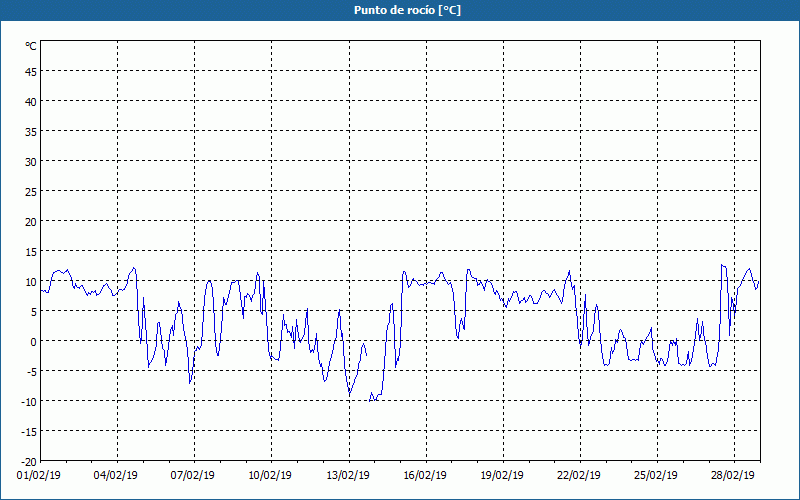Click the chart title 'Punto de rocío [°C]'
This screenshot has height=500, width=800.
click(x=407, y=10)
